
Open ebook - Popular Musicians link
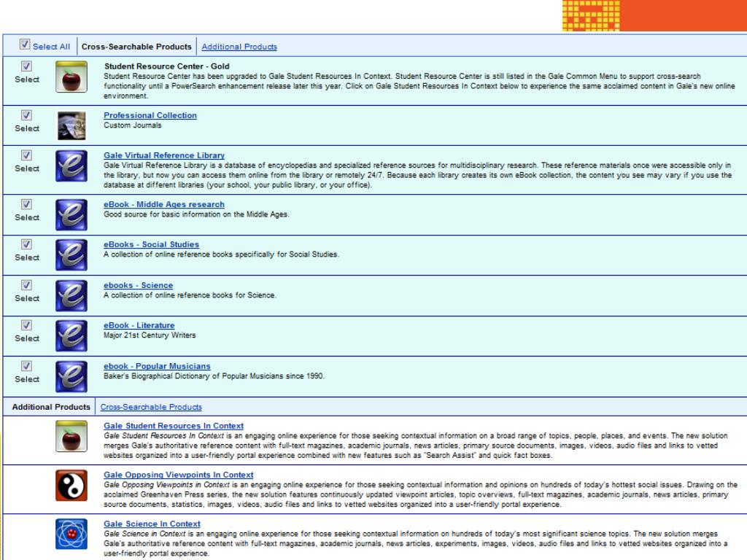158,366
